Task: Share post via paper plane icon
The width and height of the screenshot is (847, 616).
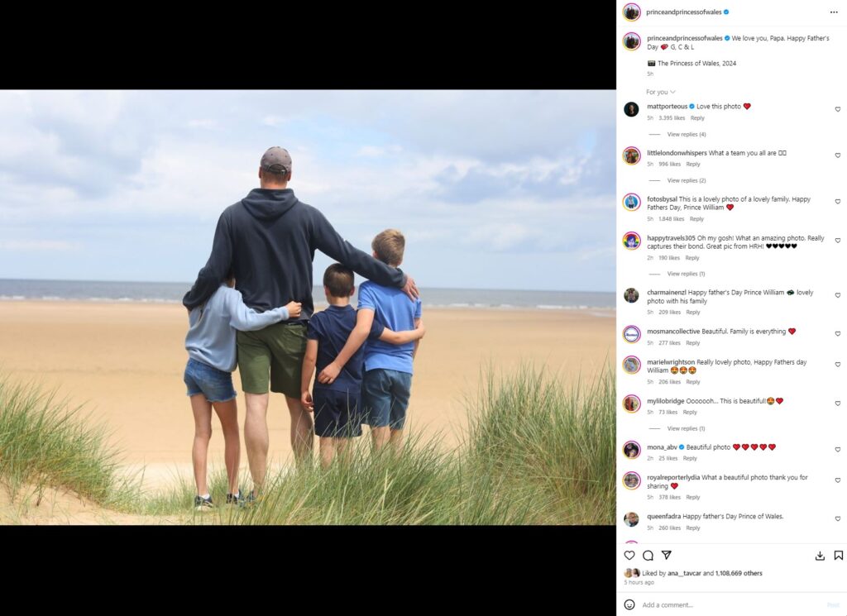Action: [x=667, y=555]
